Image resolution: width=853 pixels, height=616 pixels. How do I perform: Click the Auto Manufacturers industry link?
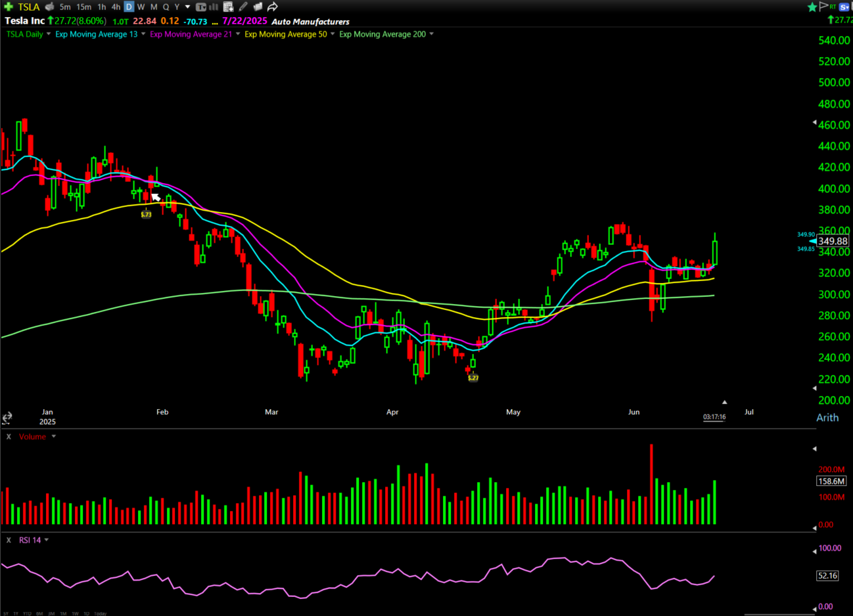coord(311,21)
